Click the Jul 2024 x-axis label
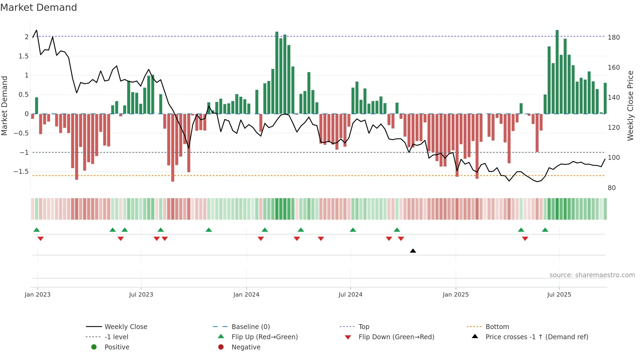 pos(350,294)
